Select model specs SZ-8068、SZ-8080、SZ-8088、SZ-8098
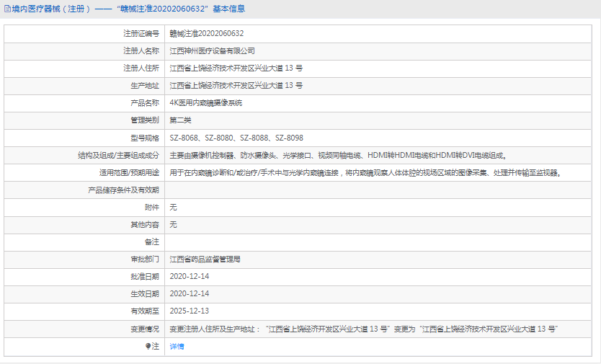 click(236, 138)
